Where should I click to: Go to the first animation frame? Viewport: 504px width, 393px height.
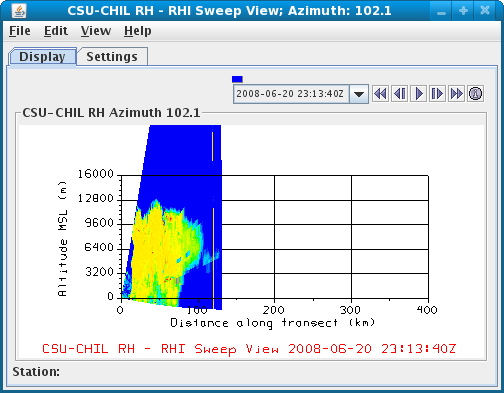click(380, 94)
